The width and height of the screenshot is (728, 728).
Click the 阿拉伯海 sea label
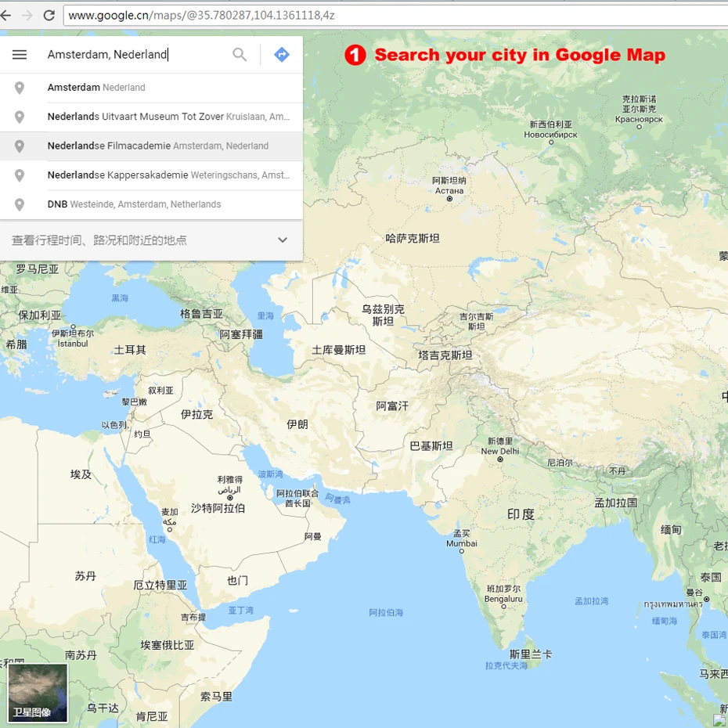386,612
